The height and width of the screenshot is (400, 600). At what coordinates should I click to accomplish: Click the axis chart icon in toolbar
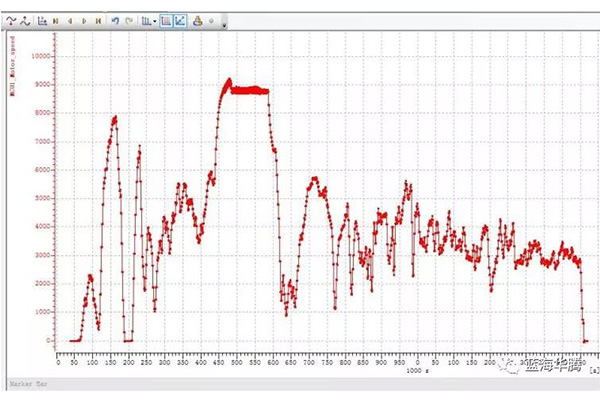point(41,20)
